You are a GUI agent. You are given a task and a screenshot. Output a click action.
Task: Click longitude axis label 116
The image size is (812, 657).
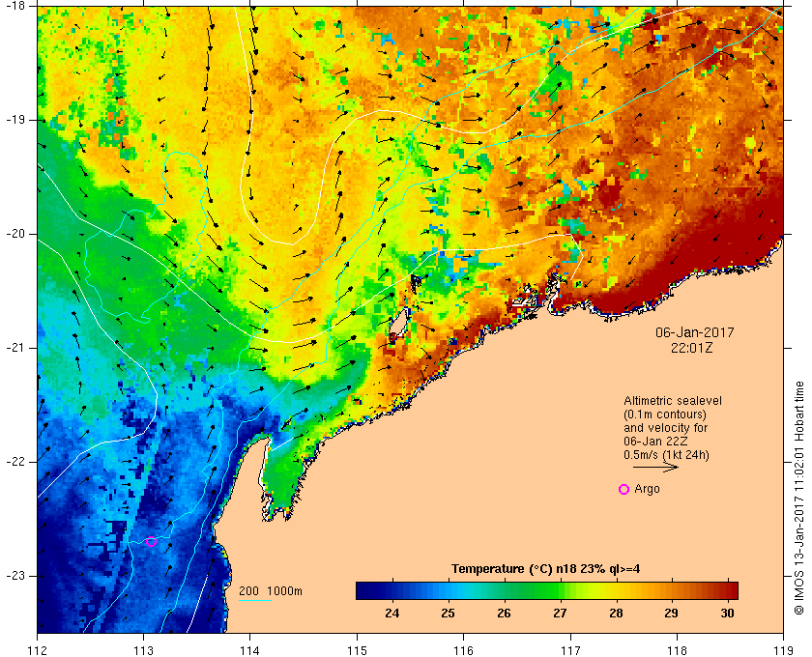tap(463, 650)
